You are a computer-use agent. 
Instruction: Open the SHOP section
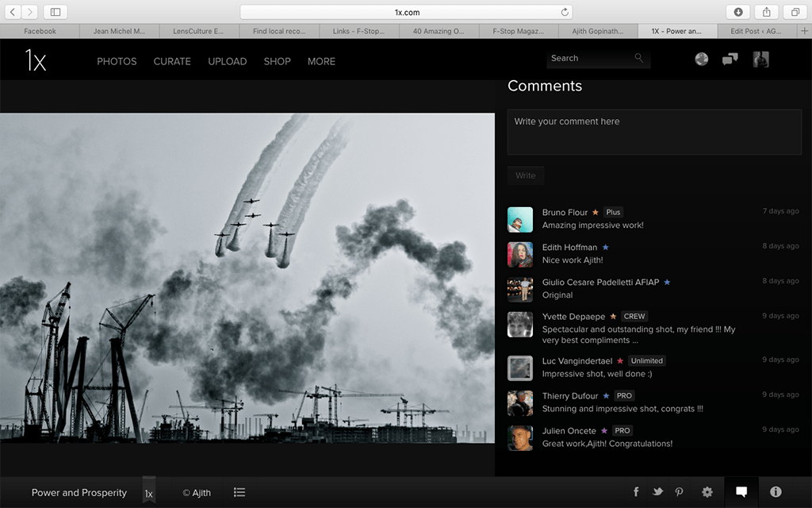[277, 61]
